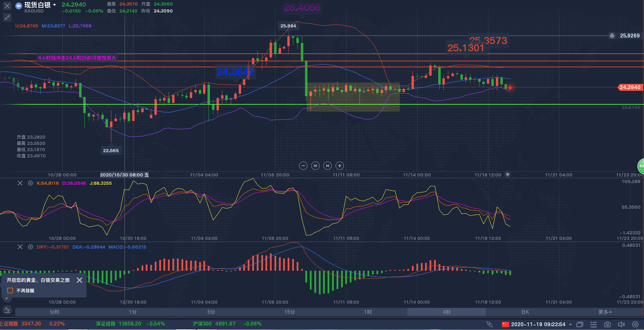Zoom out the chart with minus button
This screenshot has width=644, height=330.
tap(303, 166)
